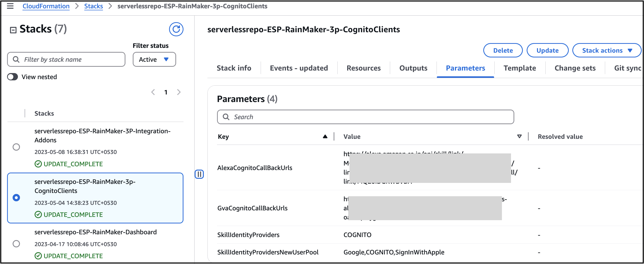Sort parameters by Key ascending arrow

[325, 137]
